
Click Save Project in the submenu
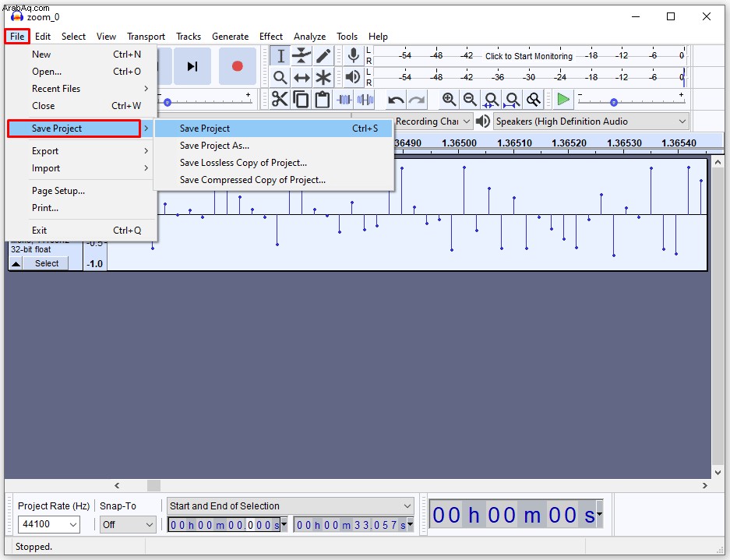click(273, 129)
